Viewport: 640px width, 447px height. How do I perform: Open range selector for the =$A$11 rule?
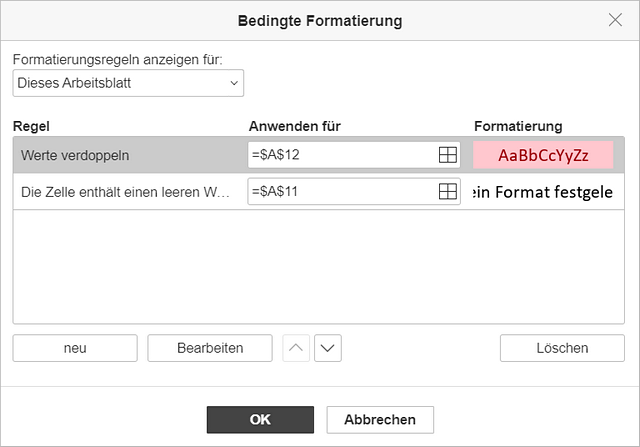click(447, 191)
